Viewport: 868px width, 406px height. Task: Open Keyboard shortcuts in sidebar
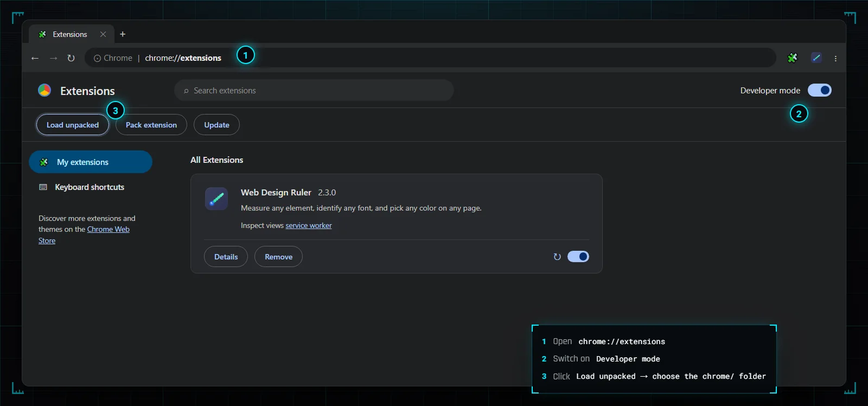(x=90, y=187)
